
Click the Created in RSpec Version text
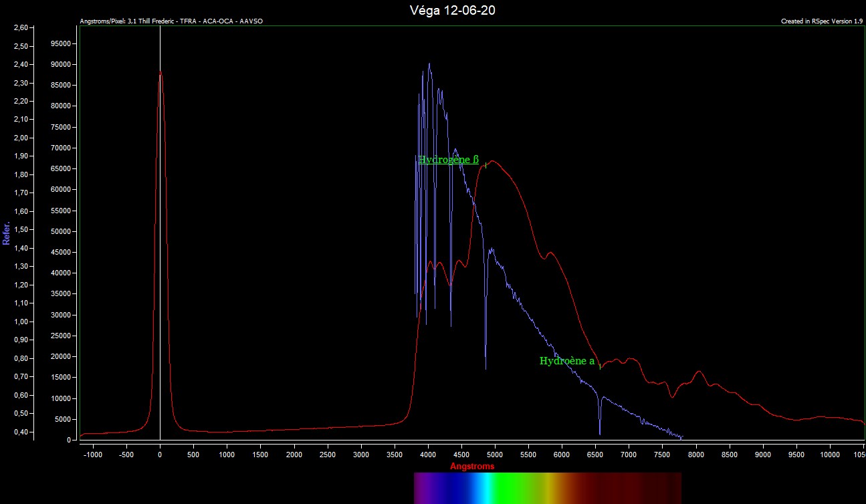tap(821, 21)
